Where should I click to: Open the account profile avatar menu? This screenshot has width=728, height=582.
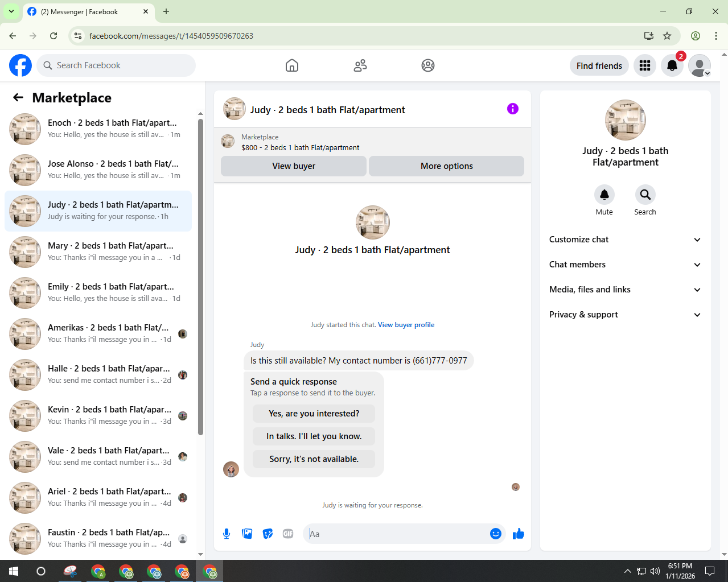click(700, 65)
